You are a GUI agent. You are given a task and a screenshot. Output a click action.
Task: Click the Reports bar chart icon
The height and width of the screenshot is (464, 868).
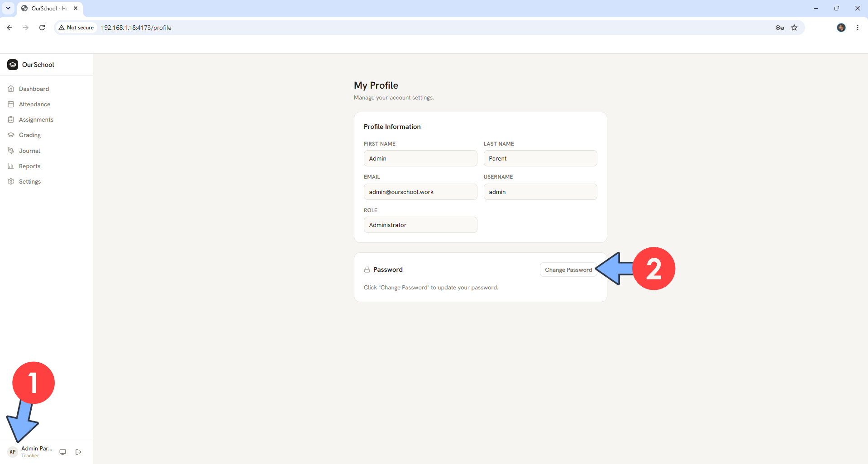point(11,166)
